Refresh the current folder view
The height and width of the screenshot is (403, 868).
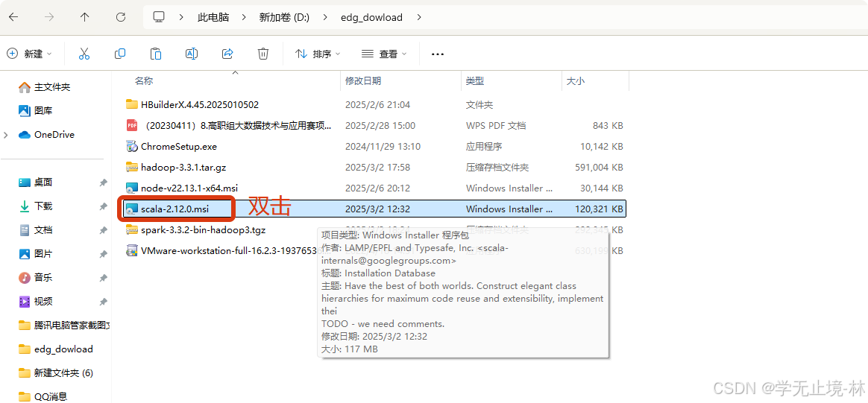[x=121, y=17]
